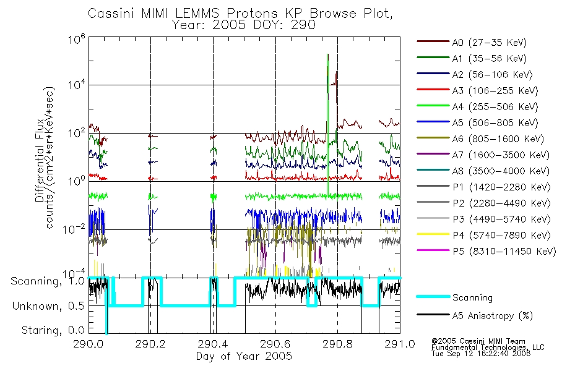Click the A1 (35-56 KeV) legend label
The width and height of the screenshot is (588, 371).
tap(490, 59)
